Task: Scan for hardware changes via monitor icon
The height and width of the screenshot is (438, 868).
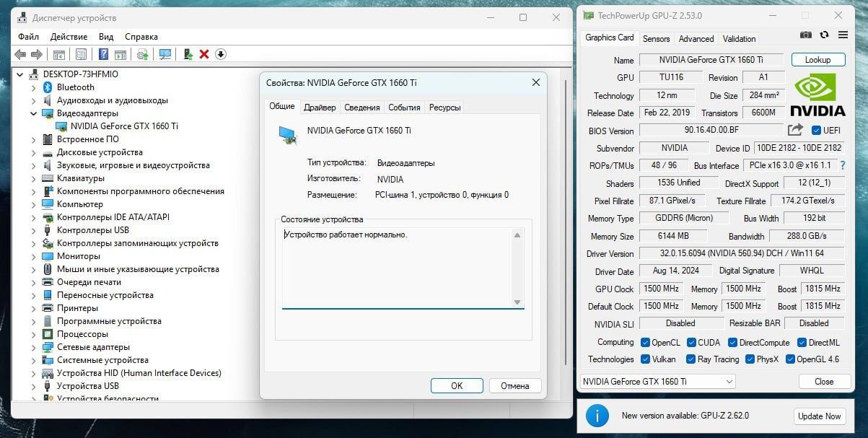Action: pyautogui.click(x=165, y=54)
